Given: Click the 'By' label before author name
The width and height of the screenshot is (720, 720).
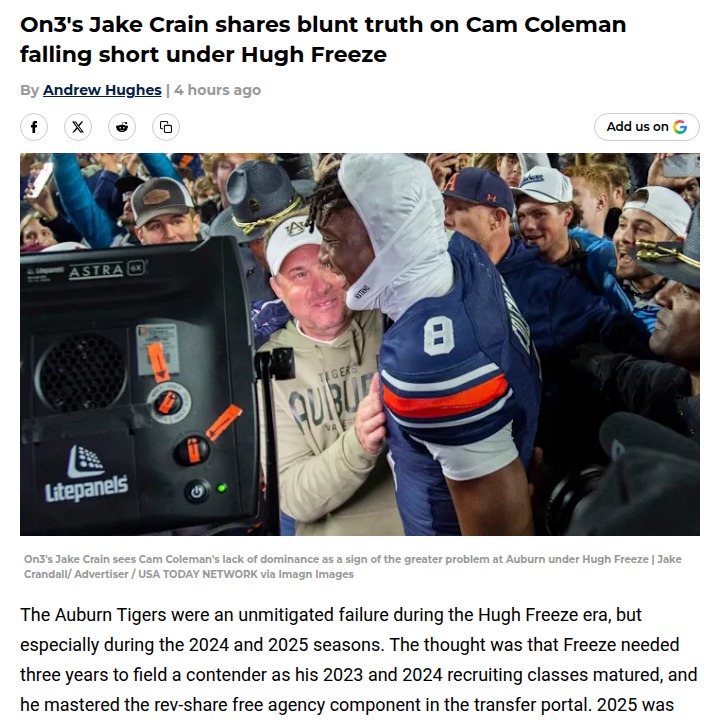Looking at the screenshot, I should coord(29,90).
